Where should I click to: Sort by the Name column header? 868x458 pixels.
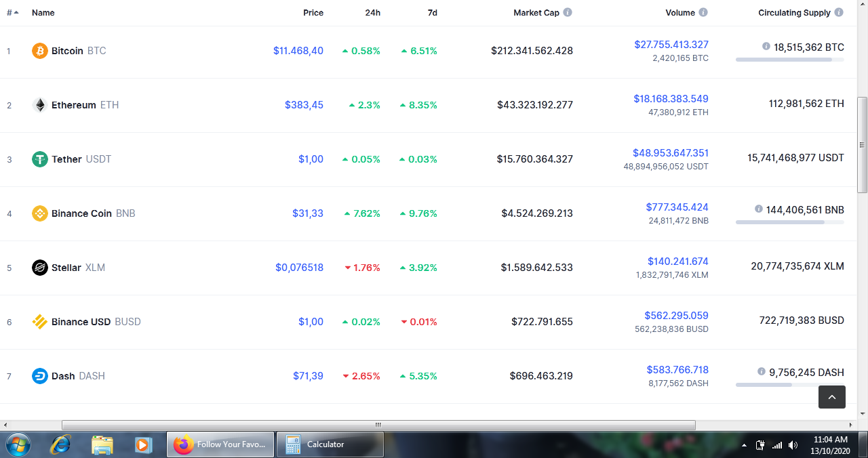pos(43,13)
